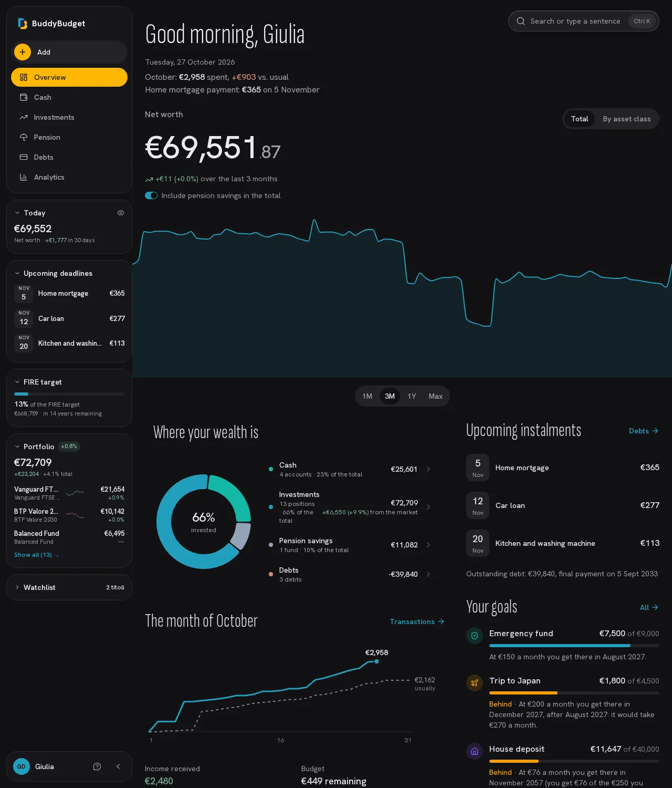
Task: Open the Analytics bar chart icon
Action: (x=24, y=177)
